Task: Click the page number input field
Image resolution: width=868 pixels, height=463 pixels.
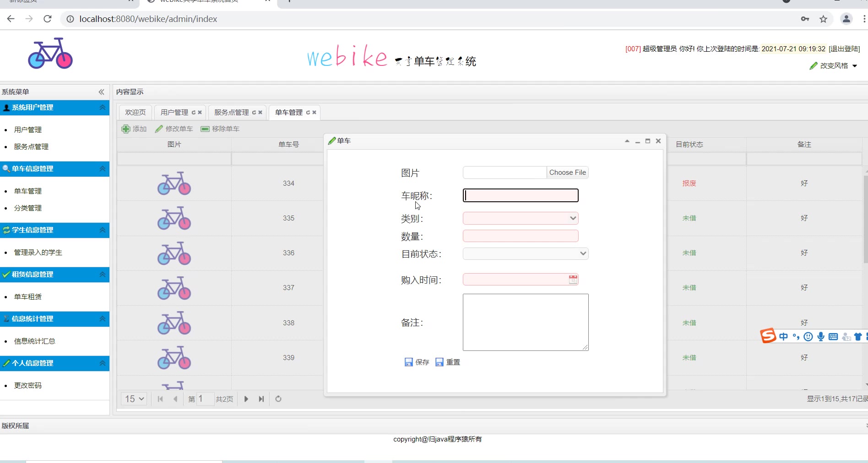Action: coord(205,399)
